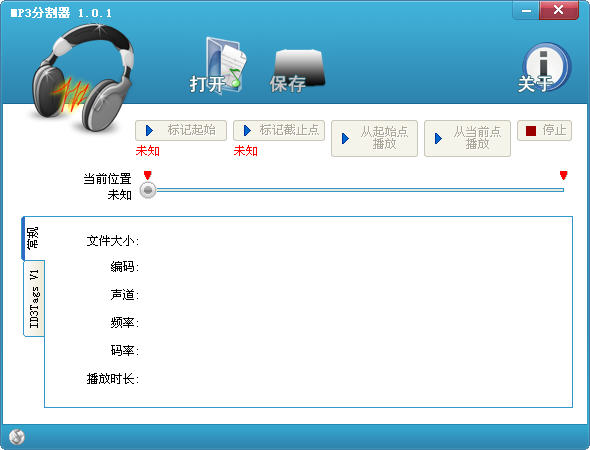Click the middle of the position track
Viewport: 590px width, 450px height.
coord(360,190)
